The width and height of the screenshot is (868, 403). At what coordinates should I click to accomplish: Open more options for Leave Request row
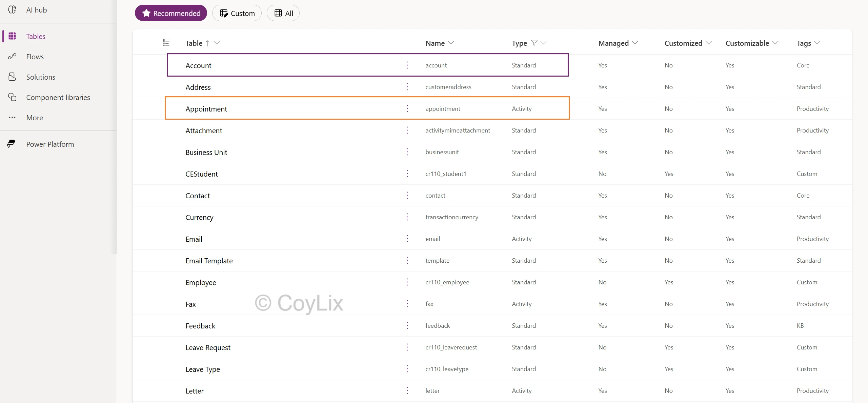pyautogui.click(x=407, y=347)
